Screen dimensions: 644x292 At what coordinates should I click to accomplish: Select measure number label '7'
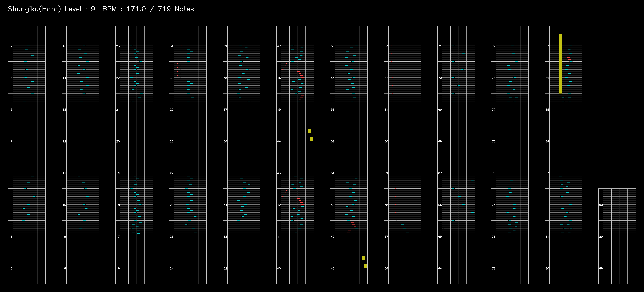[11, 46]
